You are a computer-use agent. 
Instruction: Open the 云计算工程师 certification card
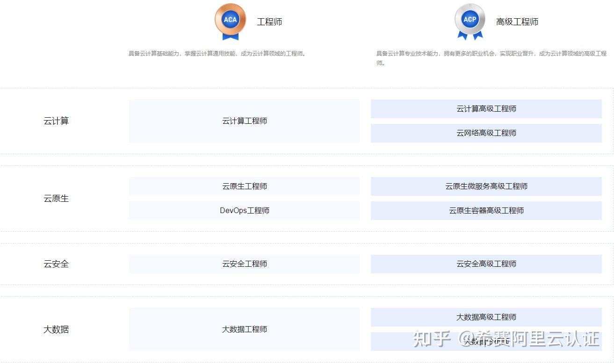244,121
